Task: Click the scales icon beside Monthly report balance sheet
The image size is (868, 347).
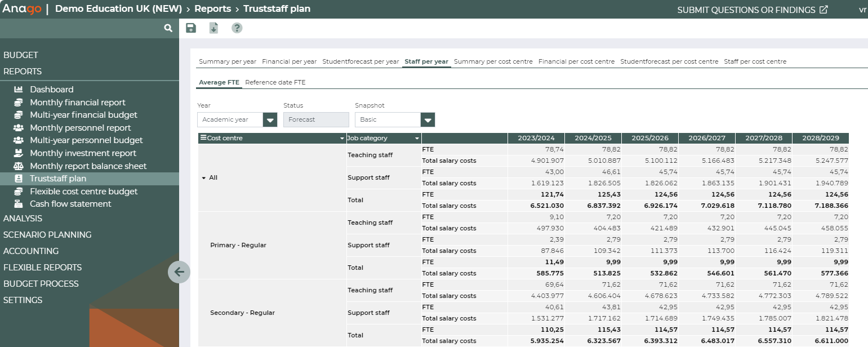Action: [x=19, y=166]
